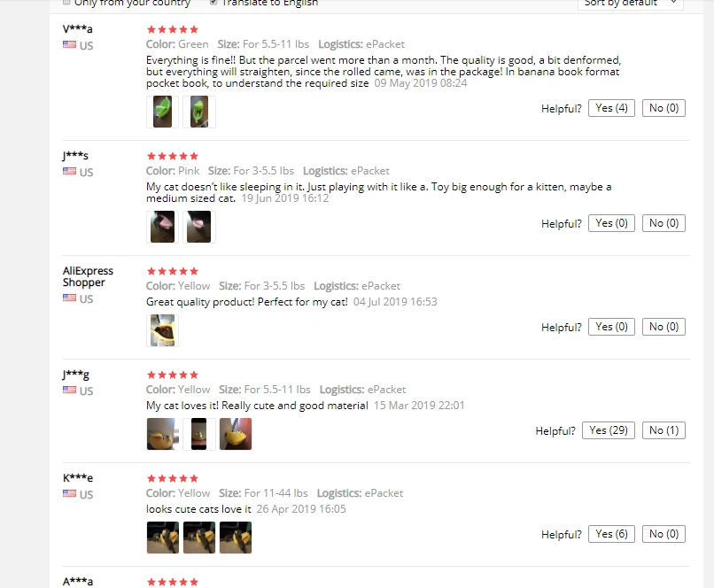
Task: Click No (0) on V***a review
Action: point(664,108)
